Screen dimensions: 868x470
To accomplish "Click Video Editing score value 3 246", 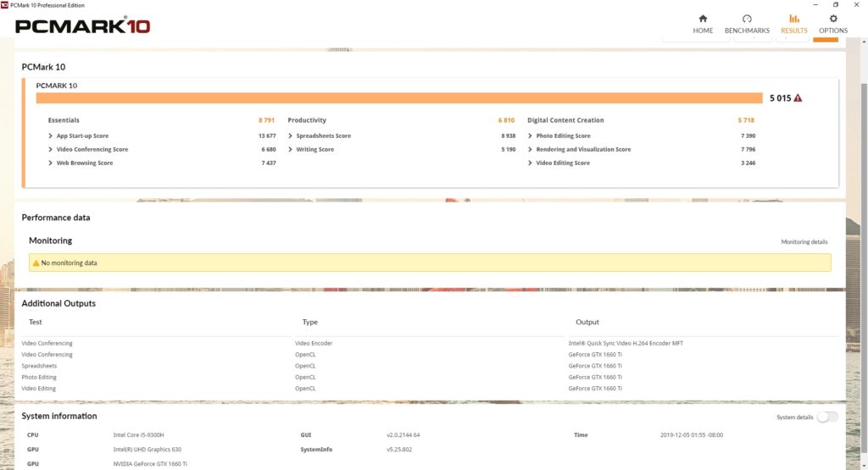I will coord(748,163).
